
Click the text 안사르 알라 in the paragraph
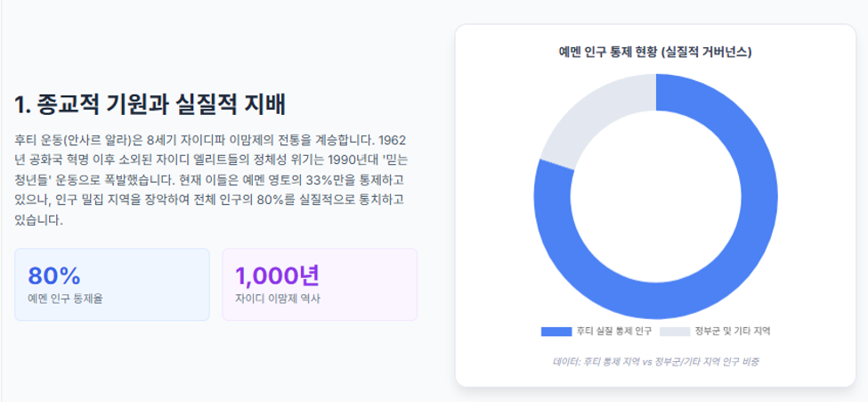(97, 139)
